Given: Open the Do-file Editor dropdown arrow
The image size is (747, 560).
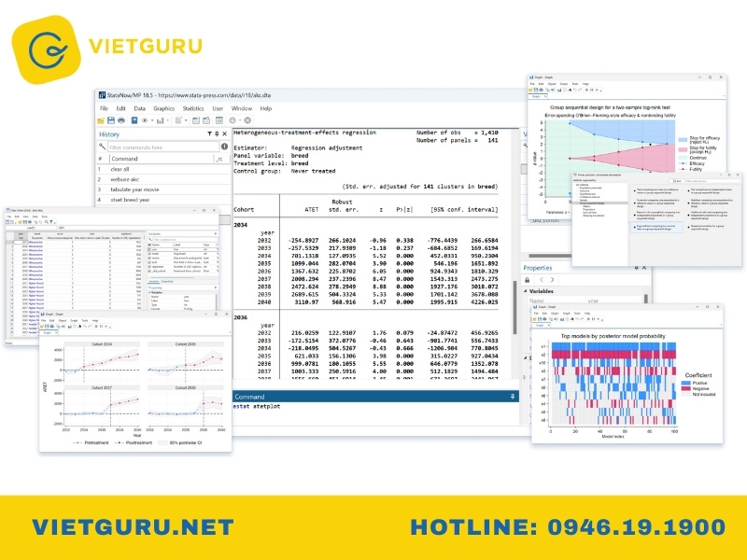Looking at the screenshot, I should pos(186,121).
